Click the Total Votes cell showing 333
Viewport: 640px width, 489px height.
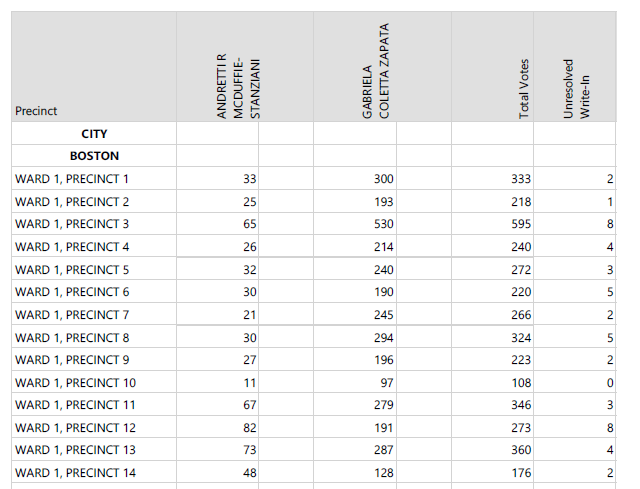tap(520, 179)
